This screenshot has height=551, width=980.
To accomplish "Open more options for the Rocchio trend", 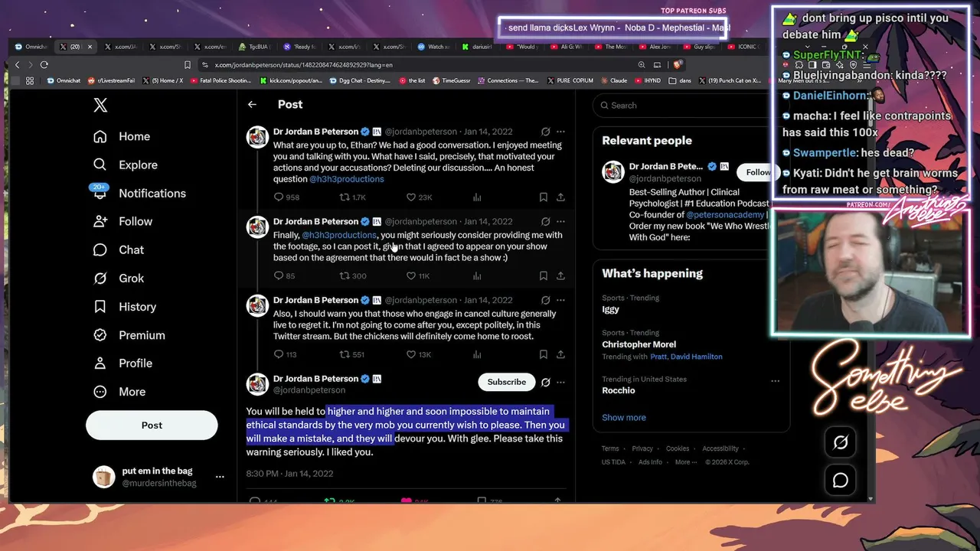I will pyautogui.click(x=775, y=380).
